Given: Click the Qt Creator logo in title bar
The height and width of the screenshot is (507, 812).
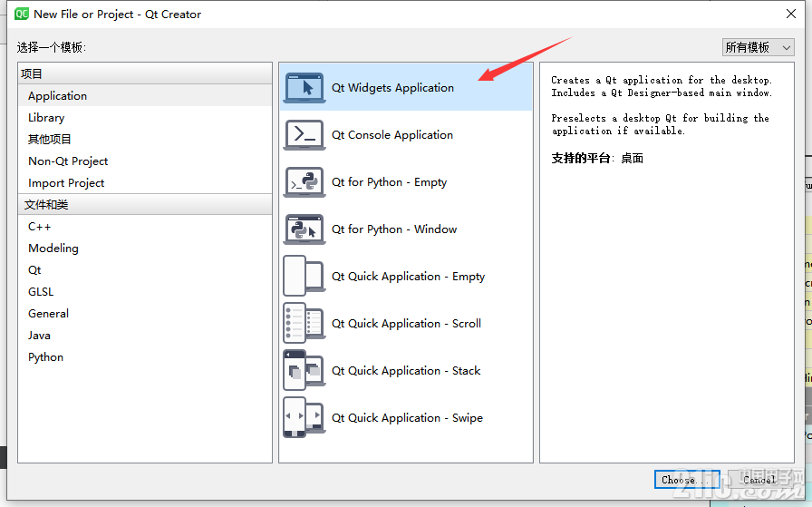Looking at the screenshot, I should point(22,14).
